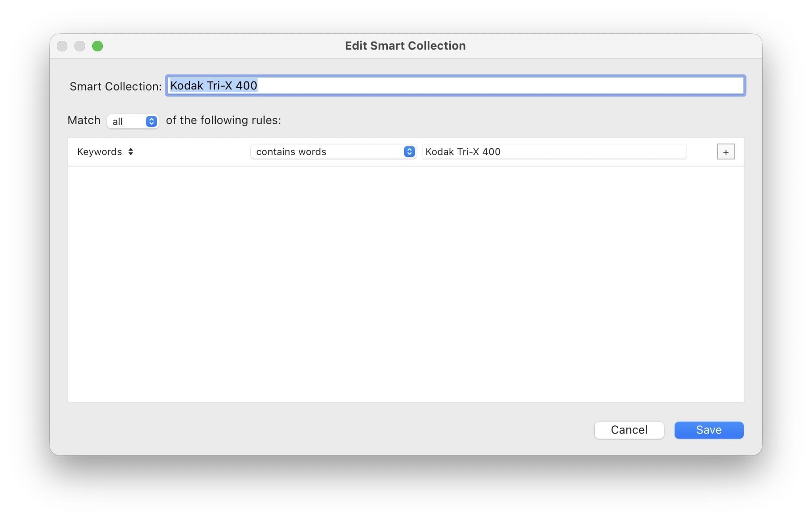
Task: Save the smart collection
Action: [708, 430]
